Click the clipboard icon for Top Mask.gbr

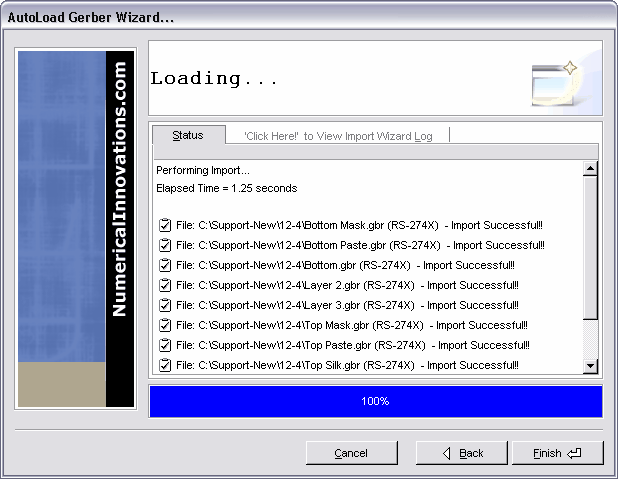(x=165, y=325)
